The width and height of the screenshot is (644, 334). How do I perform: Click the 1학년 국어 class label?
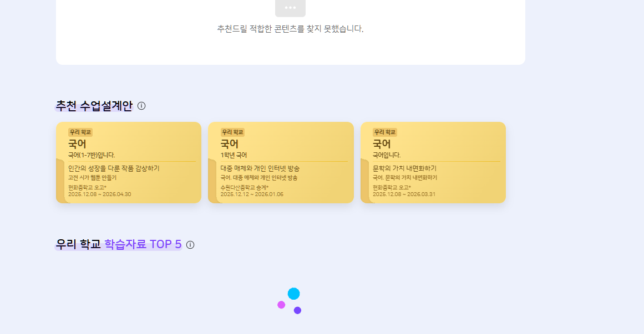click(234, 155)
